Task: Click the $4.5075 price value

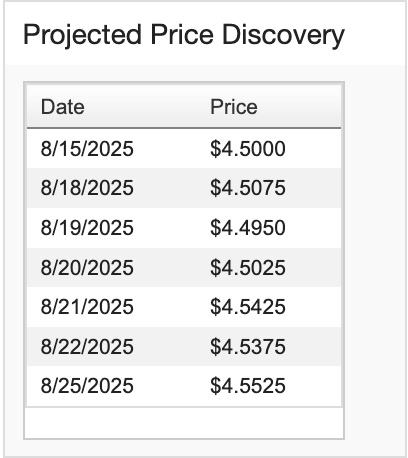Action: [x=248, y=188]
